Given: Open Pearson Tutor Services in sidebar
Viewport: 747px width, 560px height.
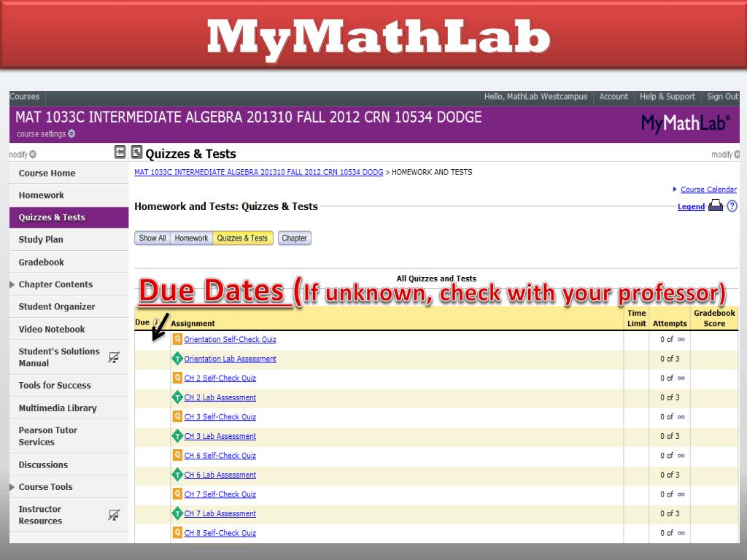Looking at the screenshot, I should click(x=69, y=436).
